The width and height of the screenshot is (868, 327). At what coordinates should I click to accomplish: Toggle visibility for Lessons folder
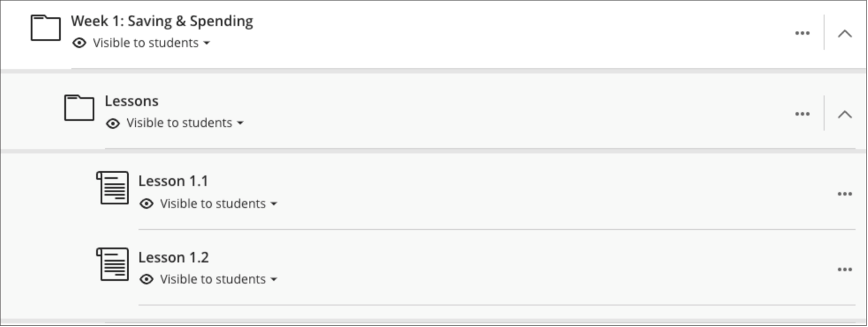tap(177, 123)
